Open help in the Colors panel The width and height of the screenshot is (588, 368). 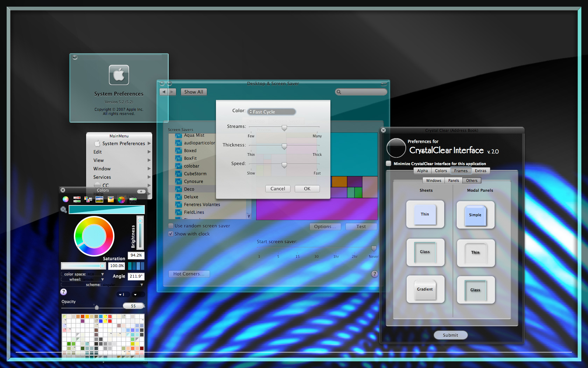tap(63, 292)
